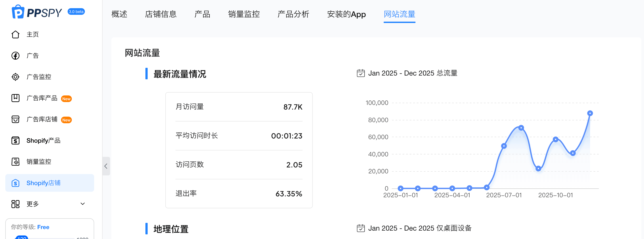Viewport: 644px width, 239px height.
Task: Click the Facebook ads icon
Action: (x=15, y=55)
